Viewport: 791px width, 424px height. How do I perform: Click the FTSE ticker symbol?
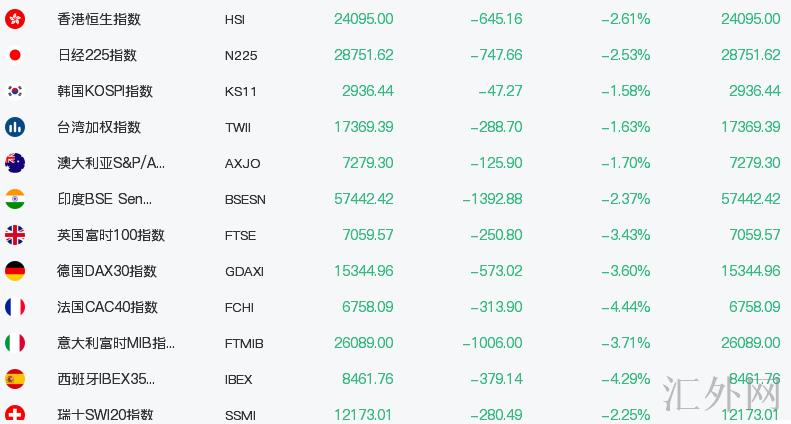[x=241, y=236]
